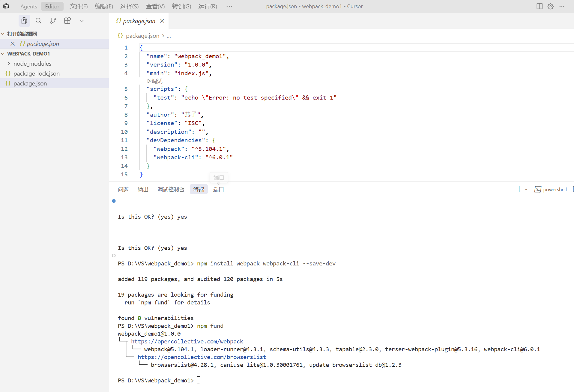The image size is (574, 392).
Task: Click line number 5 in the gutter
Action: (x=126, y=89)
